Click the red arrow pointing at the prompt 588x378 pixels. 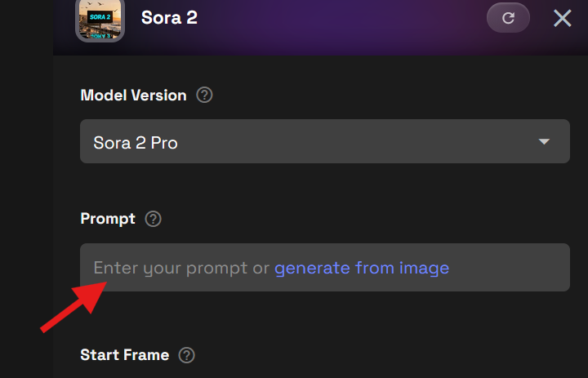click(x=75, y=305)
